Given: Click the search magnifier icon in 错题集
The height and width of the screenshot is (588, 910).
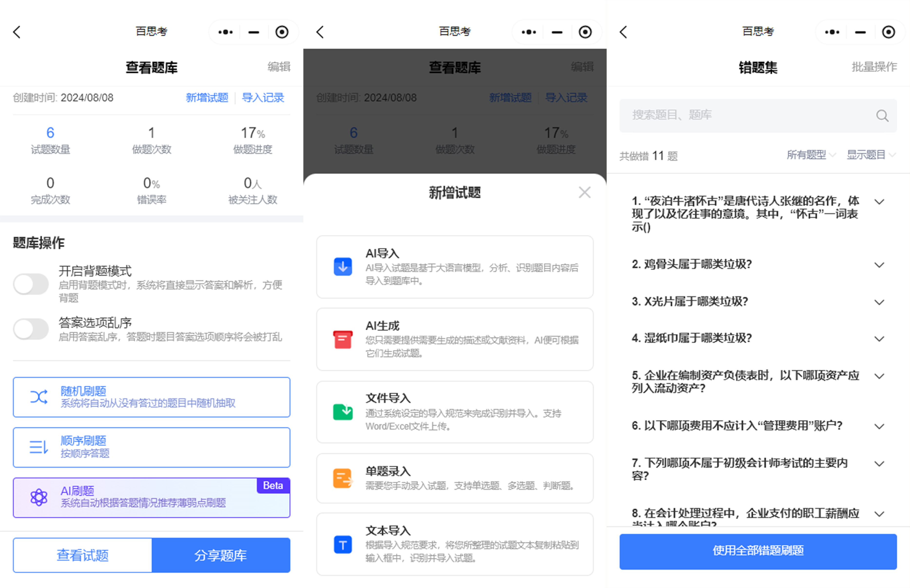Looking at the screenshot, I should (882, 115).
